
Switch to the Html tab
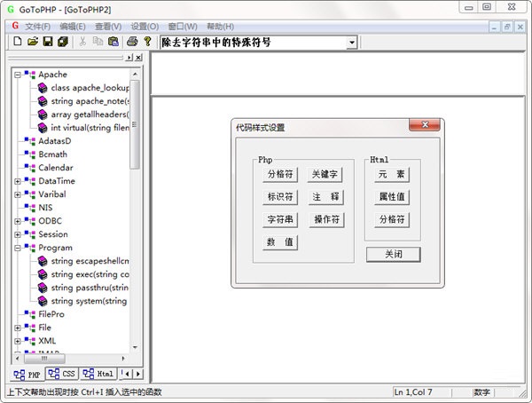pyautogui.click(x=98, y=374)
